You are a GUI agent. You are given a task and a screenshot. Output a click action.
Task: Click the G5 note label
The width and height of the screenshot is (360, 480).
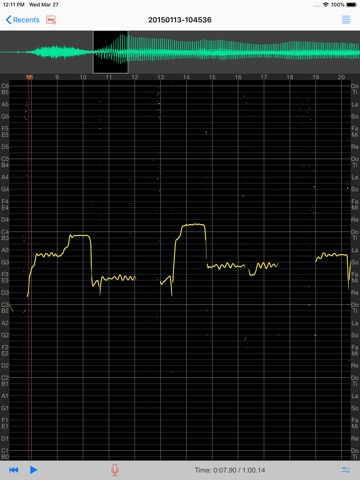(5, 116)
